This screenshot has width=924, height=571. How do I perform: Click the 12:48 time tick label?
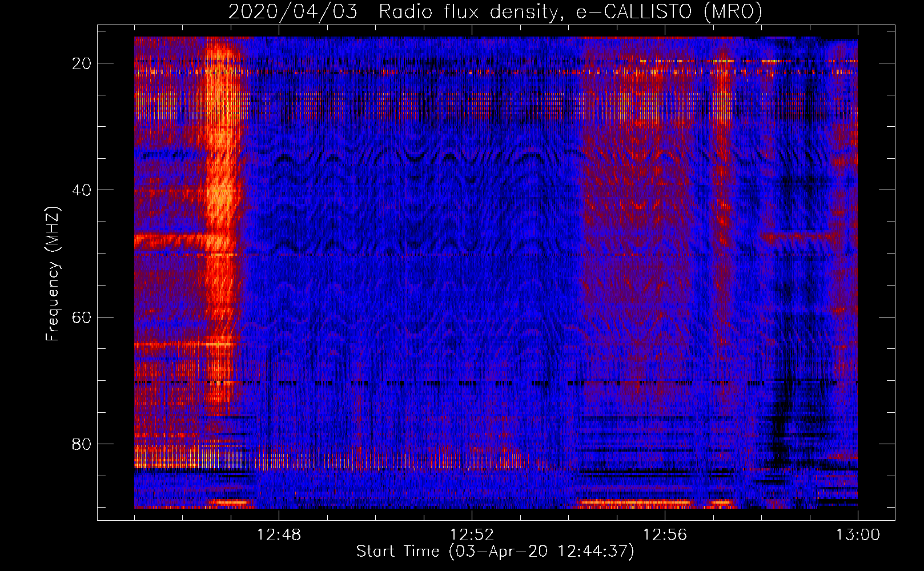coord(279,535)
